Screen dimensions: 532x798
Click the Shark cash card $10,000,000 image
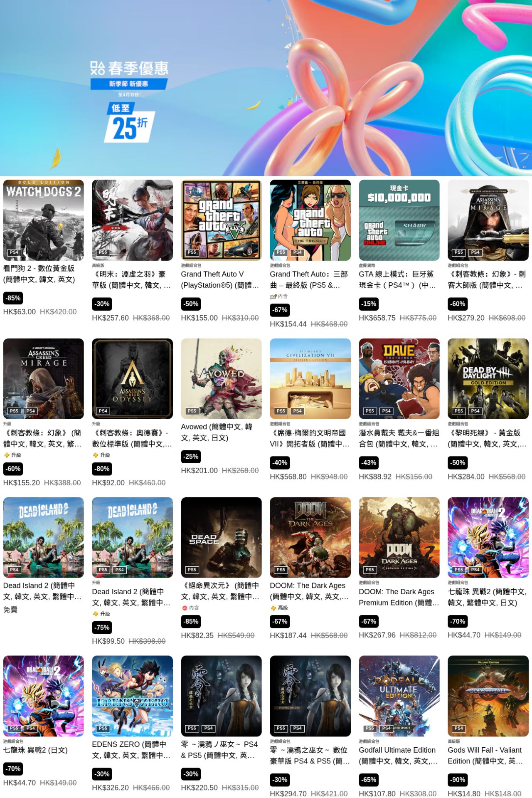point(399,220)
